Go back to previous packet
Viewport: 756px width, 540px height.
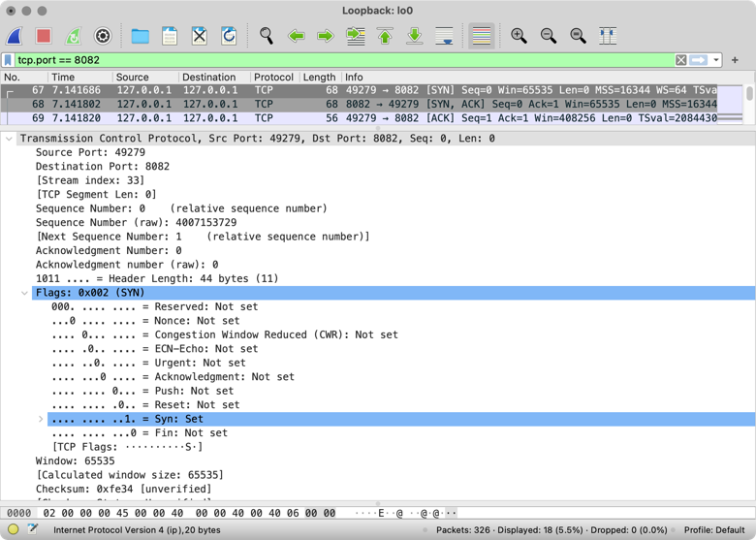pyautogui.click(x=296, y=36)
